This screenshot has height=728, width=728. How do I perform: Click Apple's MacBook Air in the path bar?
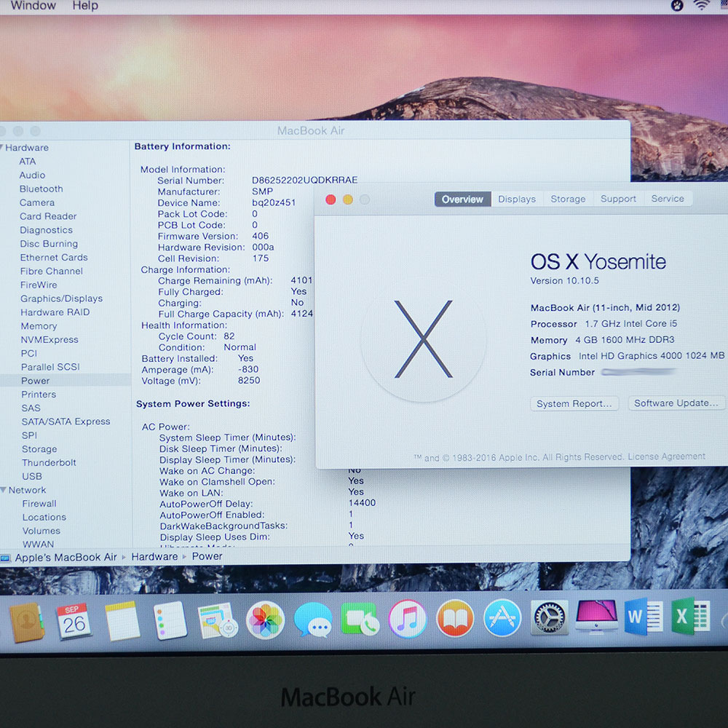pyautogui.click(x=66, y=557)
